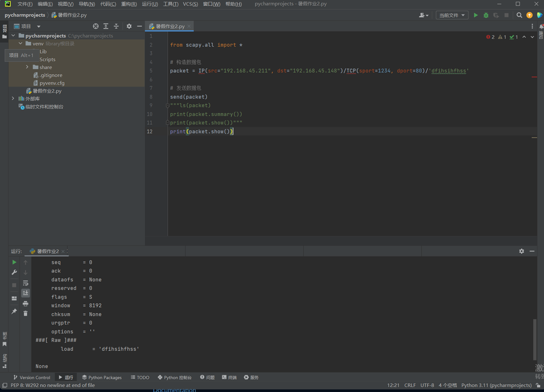
Task: Rerun script with run panel play icon
Action: [x=14, y=262]
